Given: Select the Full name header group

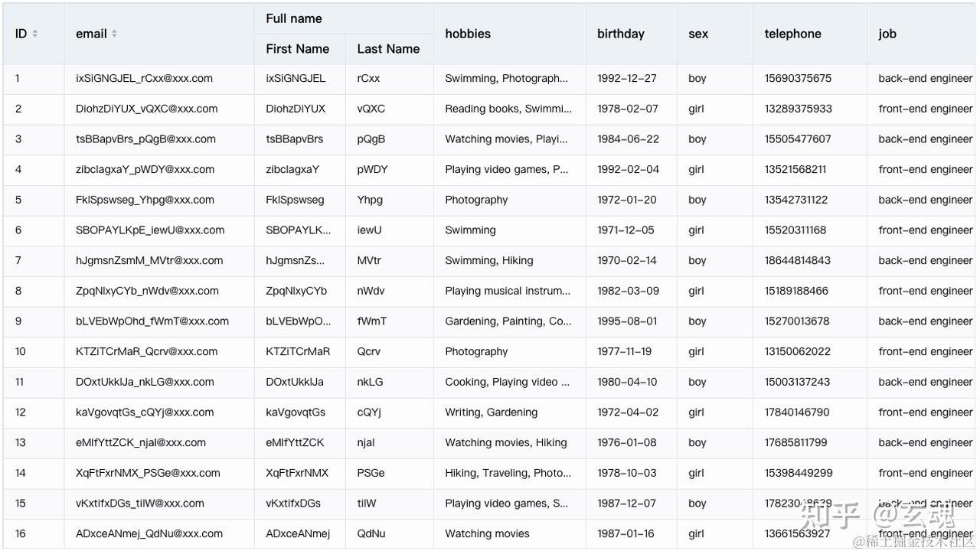Looking at the screenshot, I should click(294, 18).
